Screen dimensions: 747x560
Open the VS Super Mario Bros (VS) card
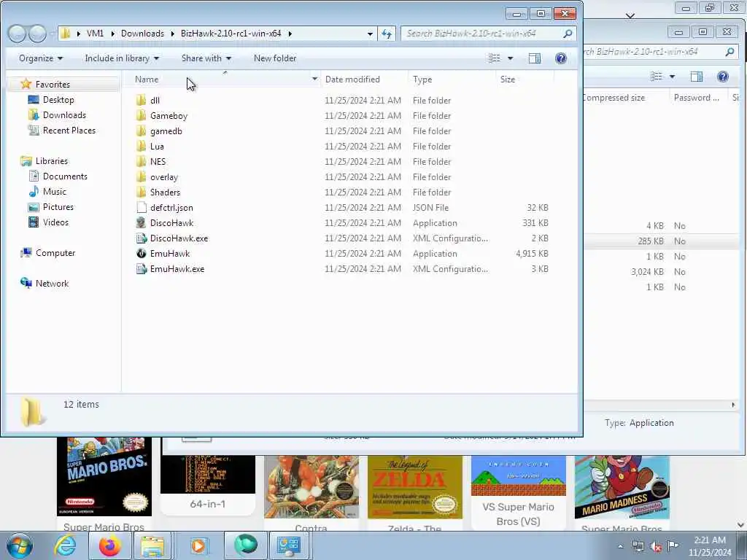[x=519, y=492]
